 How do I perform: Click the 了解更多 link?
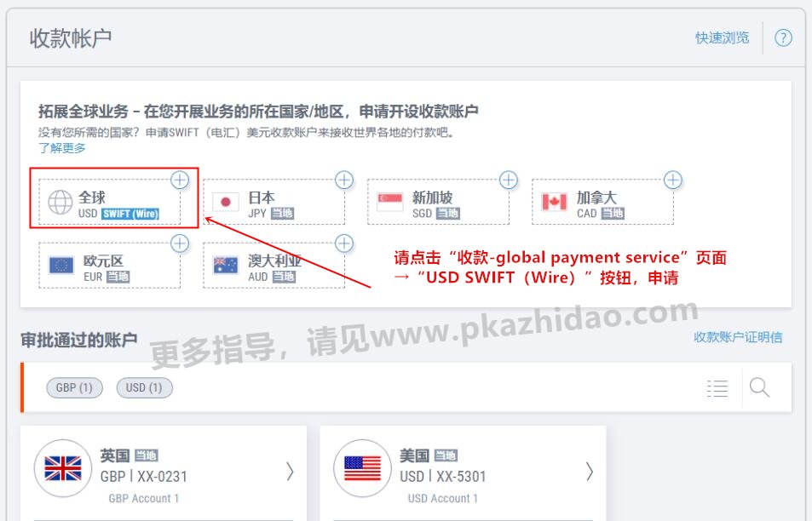tap(61, 148)
